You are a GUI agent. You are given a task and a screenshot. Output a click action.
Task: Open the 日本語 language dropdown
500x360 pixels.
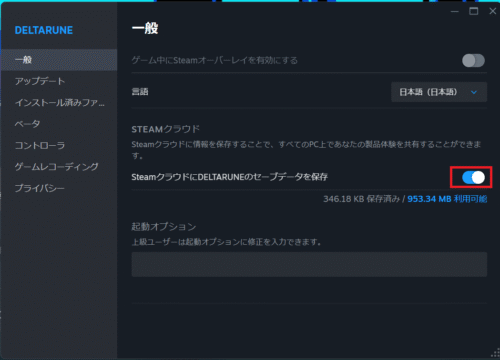coord(439,92)
